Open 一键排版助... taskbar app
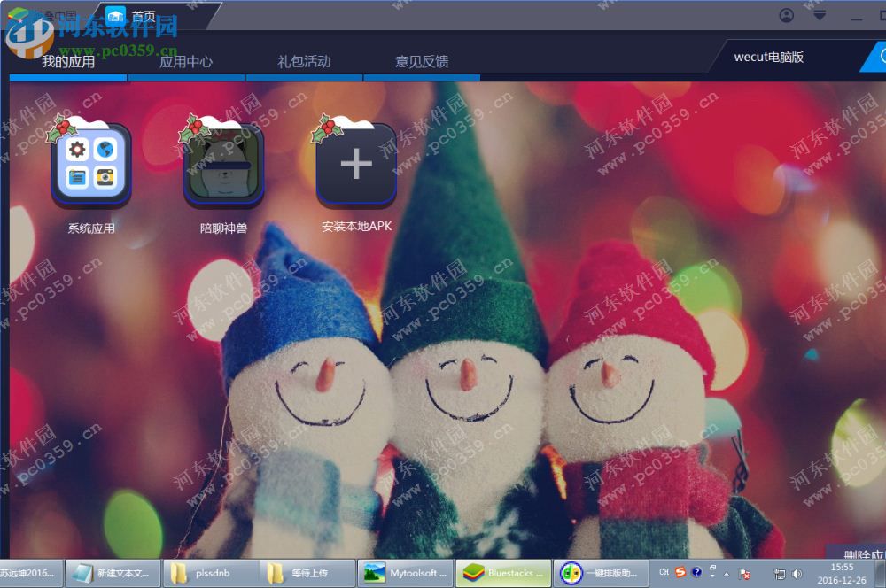The width and height of the screenshot is (886, 588). [x=601, y=573]
